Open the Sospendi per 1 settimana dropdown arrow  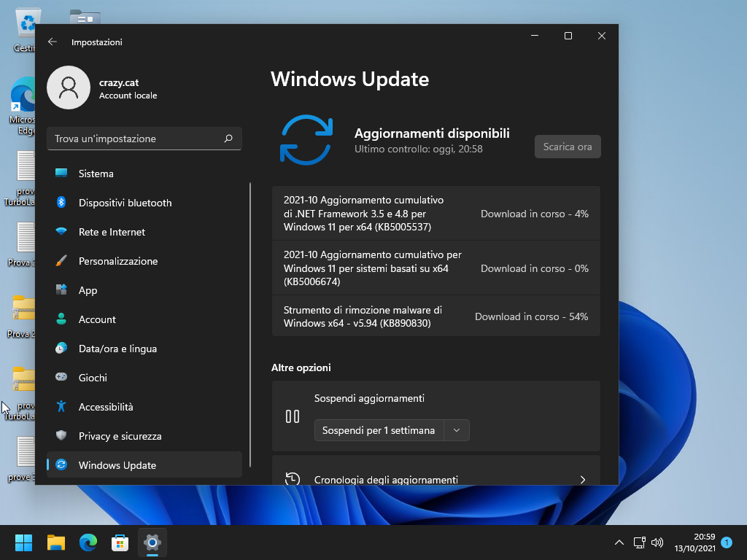tap(457, 430)
